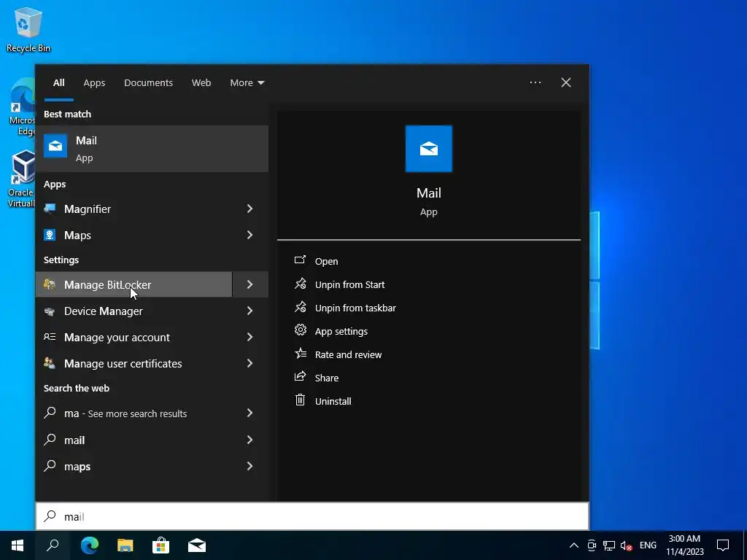Image resolution: width=747 pixels, height=560 pixels.
Task: Open the search options ellipsis menu
Action: pyautogui.click(x=535, y=82)
